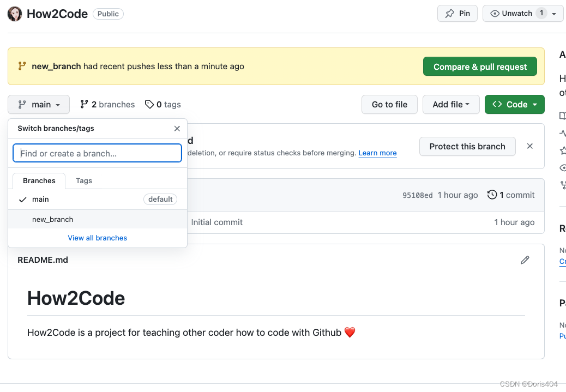Close the Switch branches/tags popup
This screenshot has width=566, height=392.
click(x=177, y=129)
